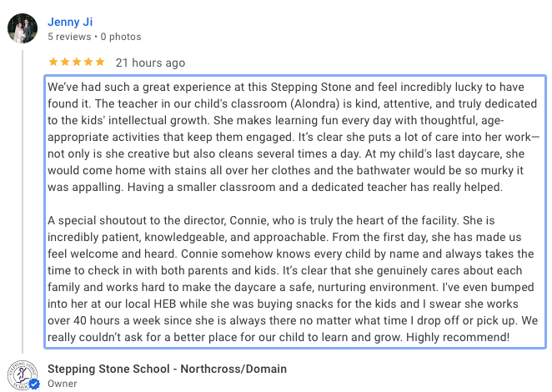Open Jenny Ji's profile photo
Viewport: 552px width, 392px height.
[23, 28]
